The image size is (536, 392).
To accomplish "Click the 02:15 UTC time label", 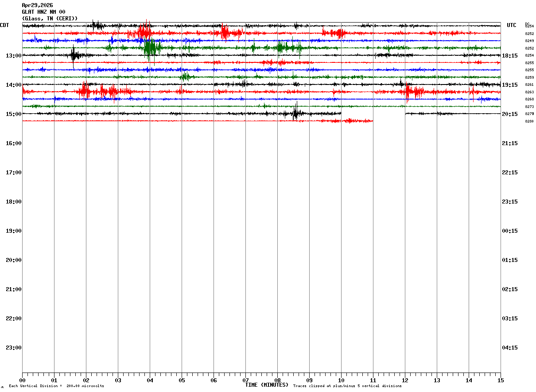I will (510, 289).
